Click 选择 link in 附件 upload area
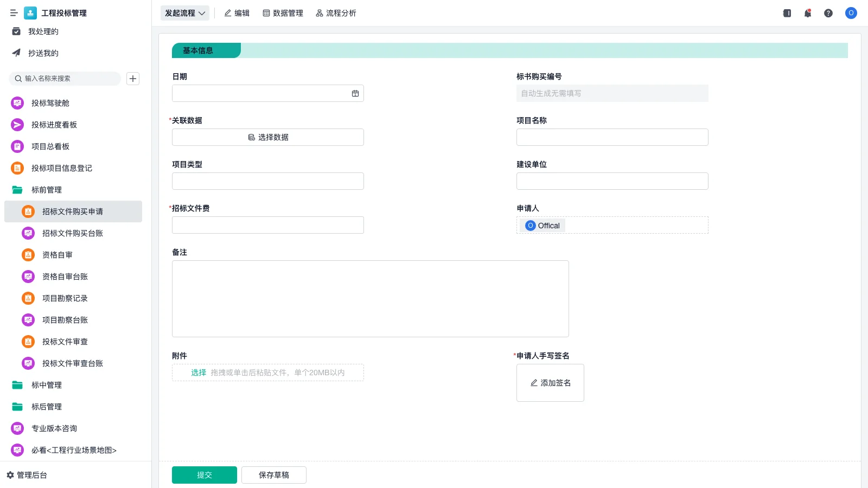The image size is (868, 488). (x=199, y=373)
